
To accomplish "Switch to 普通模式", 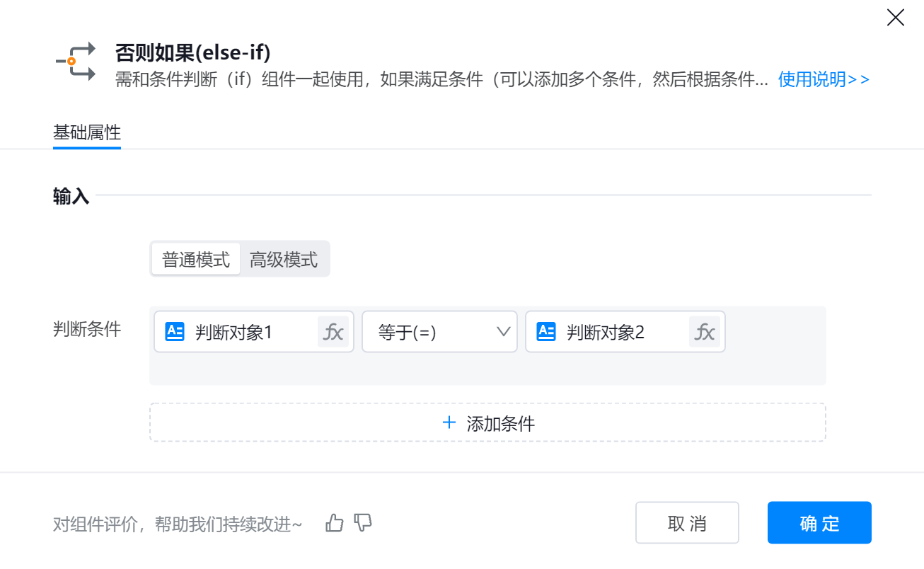I will click(x=196, y=260).
